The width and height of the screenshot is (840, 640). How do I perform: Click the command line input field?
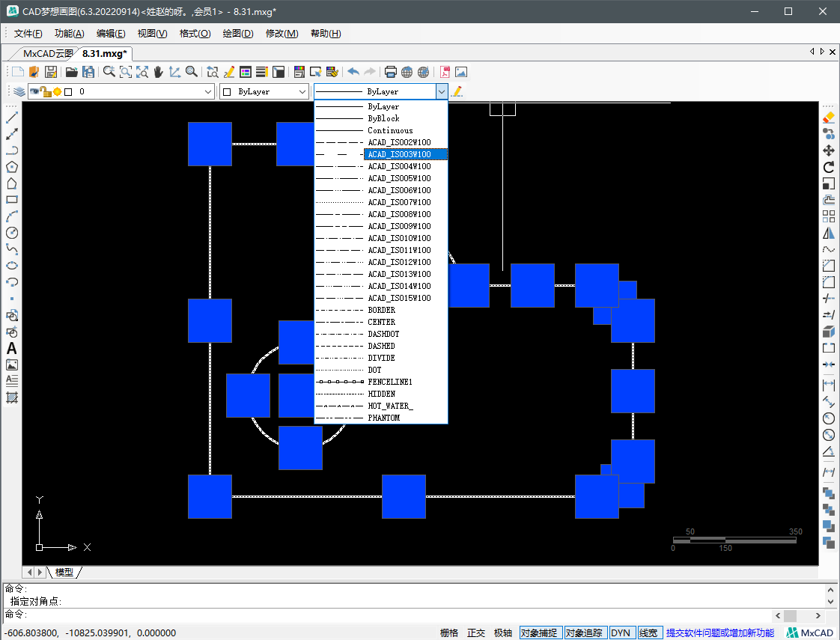[386, 615]
